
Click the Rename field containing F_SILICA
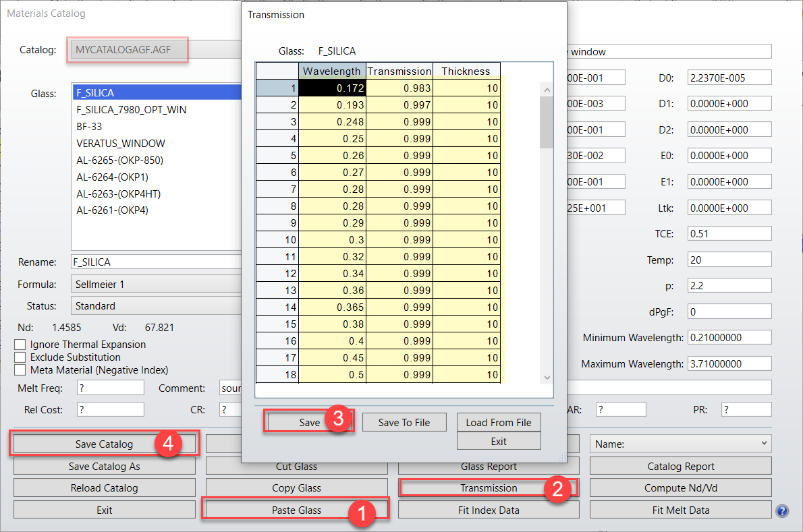(x=156, y=262)
